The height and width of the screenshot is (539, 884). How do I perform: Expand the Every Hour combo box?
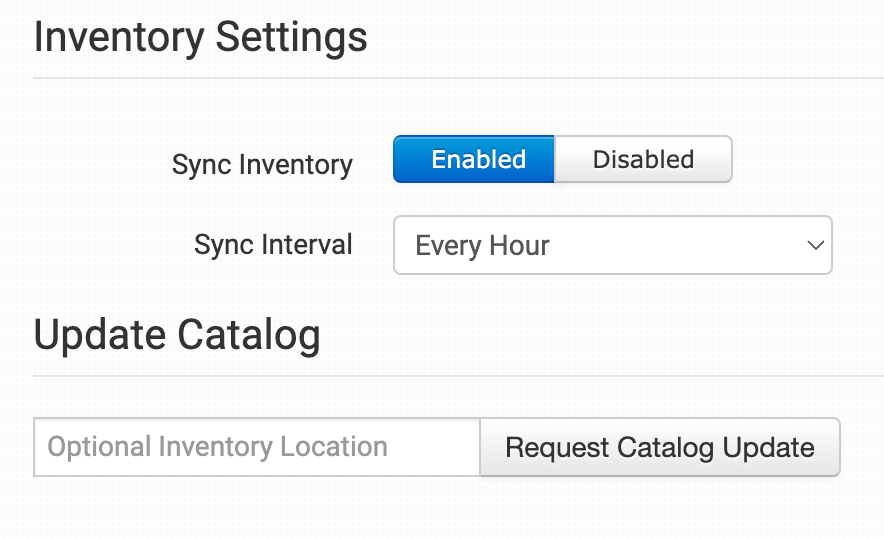[612, 245]
